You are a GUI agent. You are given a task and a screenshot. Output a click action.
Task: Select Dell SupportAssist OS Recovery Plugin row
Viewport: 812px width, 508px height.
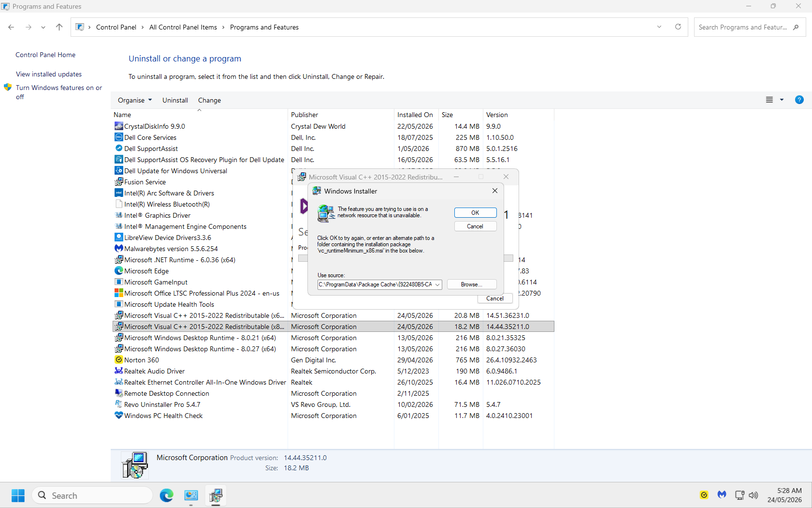coord(333,160)
